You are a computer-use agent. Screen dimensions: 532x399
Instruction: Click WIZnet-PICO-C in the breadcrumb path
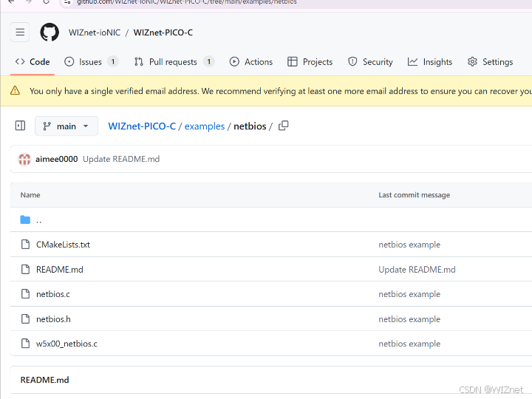(142, 126)
